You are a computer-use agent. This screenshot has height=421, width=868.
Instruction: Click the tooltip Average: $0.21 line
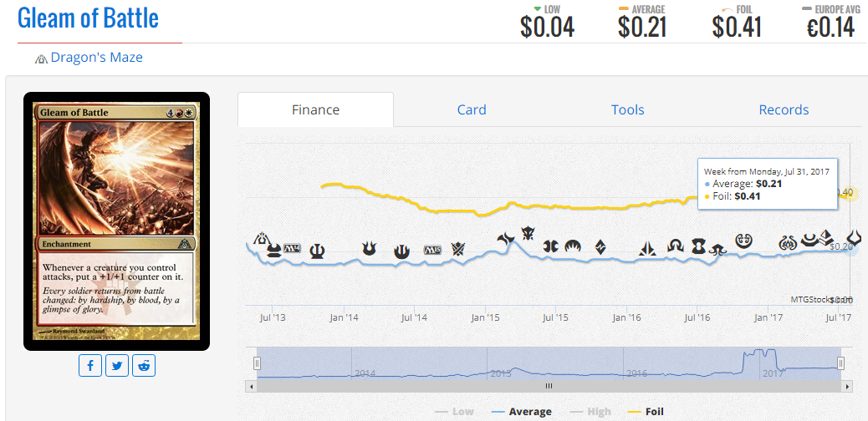[743, 184]
